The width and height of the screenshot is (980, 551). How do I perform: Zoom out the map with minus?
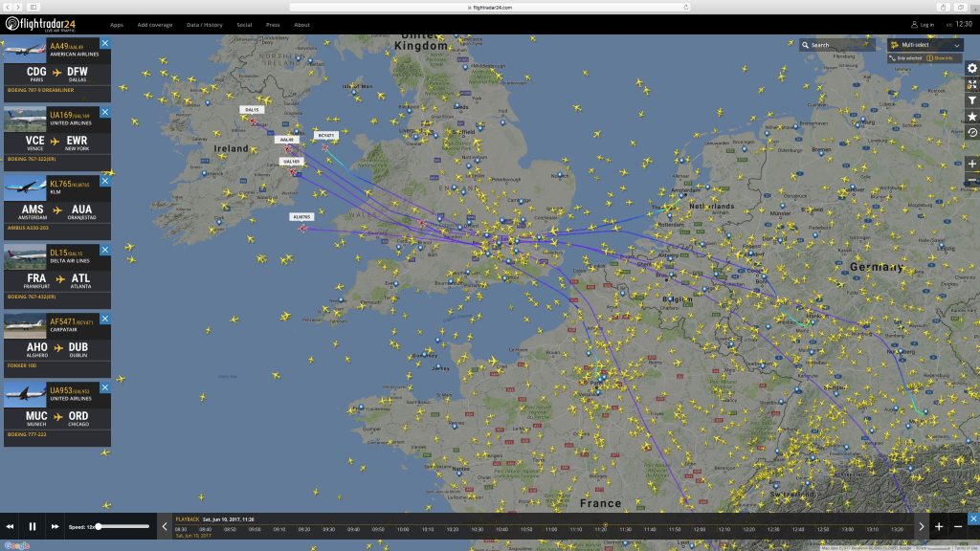[x=972, y=181]
